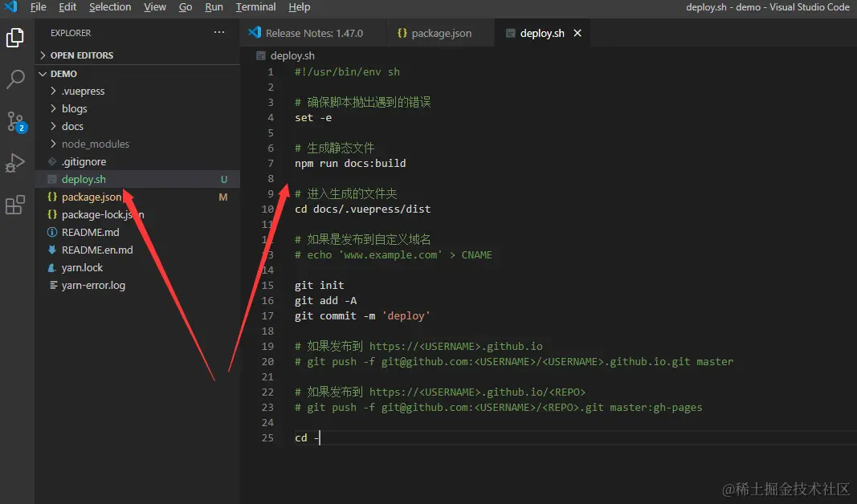857x504 pixels.
Task: Click the EXPLORER panel title
Action: (71, 33)
